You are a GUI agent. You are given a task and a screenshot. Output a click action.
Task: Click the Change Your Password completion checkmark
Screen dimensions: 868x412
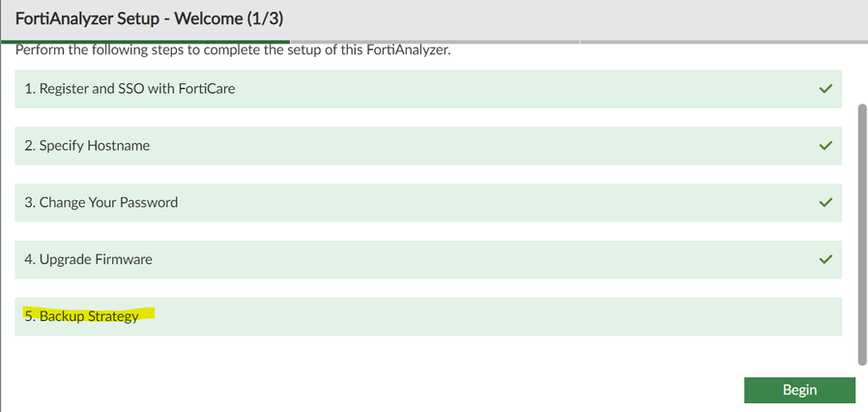click(825, 203)
